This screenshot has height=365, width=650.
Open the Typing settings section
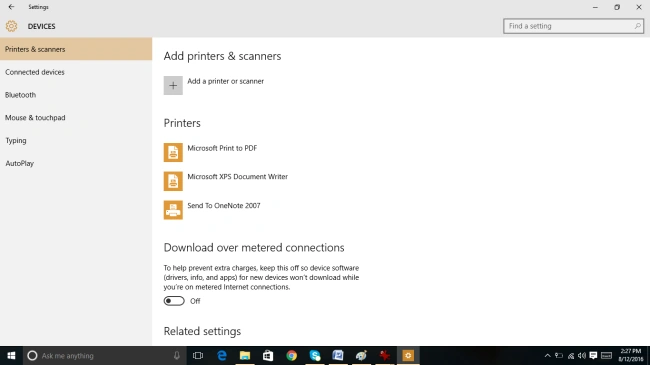click(76, 141)
